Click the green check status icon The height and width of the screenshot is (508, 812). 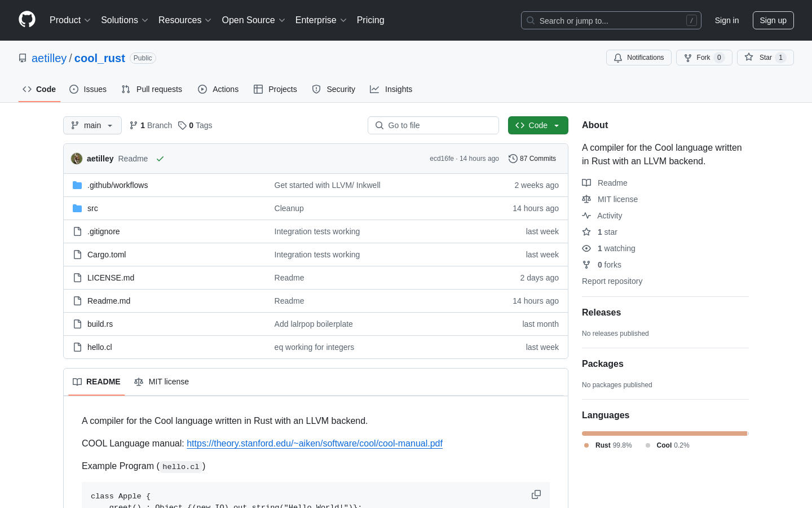coord(160,159)
